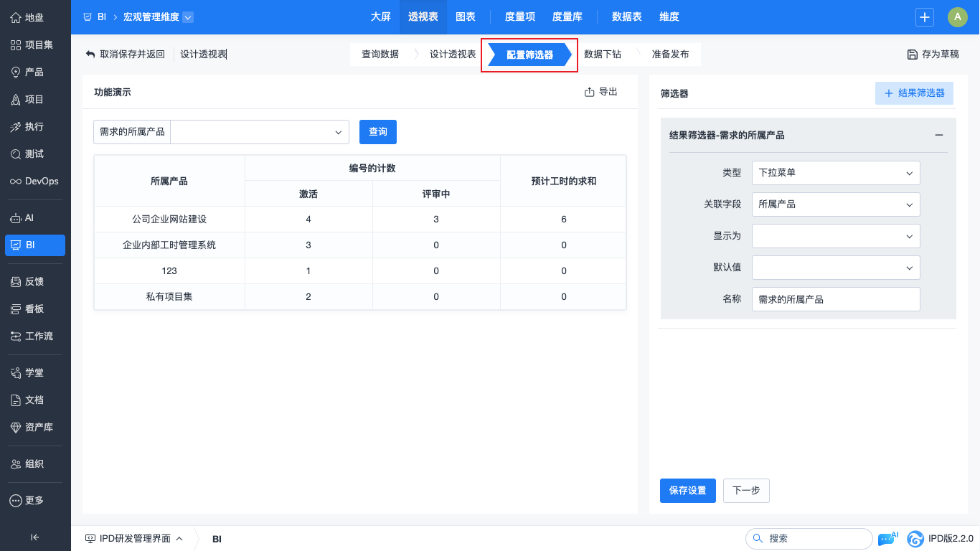Image resolution: width=980 pixels, height=551 pixels.
Task: Click the 搜索 search box
Action: pos(809,539)
